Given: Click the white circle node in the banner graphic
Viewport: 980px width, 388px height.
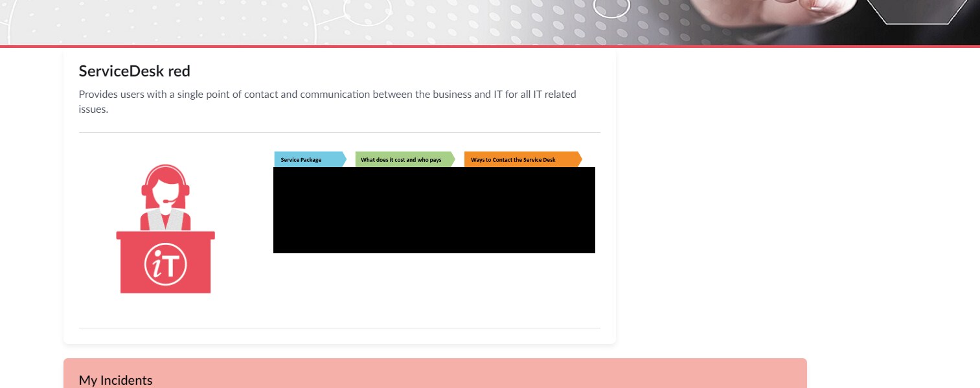Looking at the screenshot, I should [x=611, y=9].
